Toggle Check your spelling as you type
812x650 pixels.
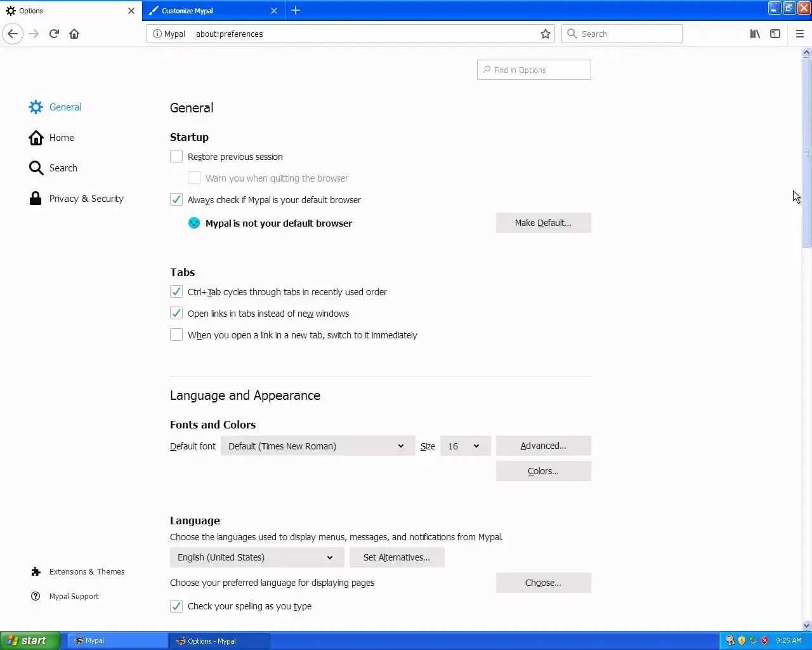(x=176, y=606)
